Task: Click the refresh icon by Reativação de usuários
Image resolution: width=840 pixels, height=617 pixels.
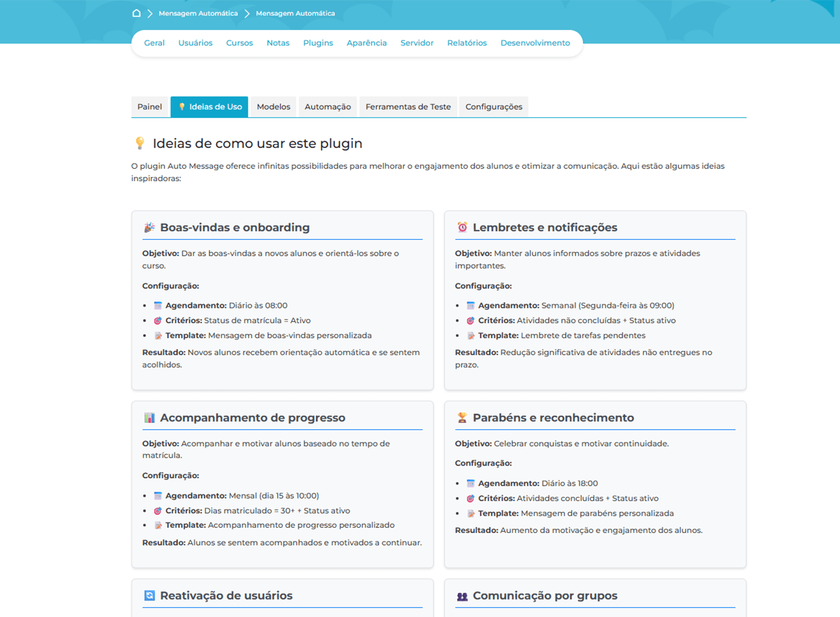Action: tap(150, 595)
